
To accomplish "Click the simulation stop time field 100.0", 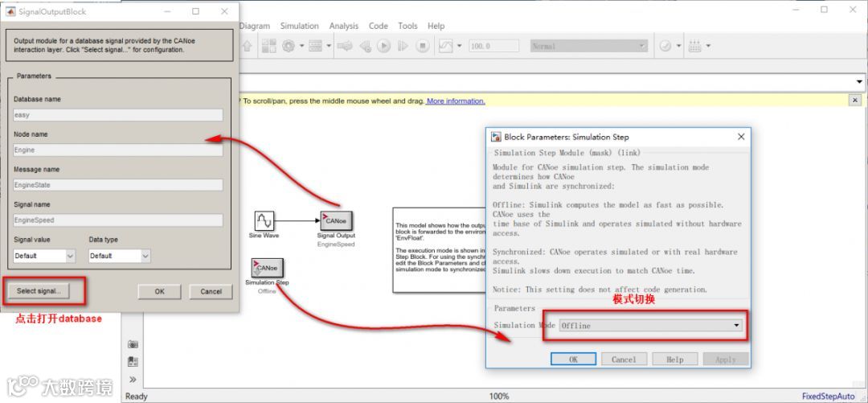I will [493, 47].
